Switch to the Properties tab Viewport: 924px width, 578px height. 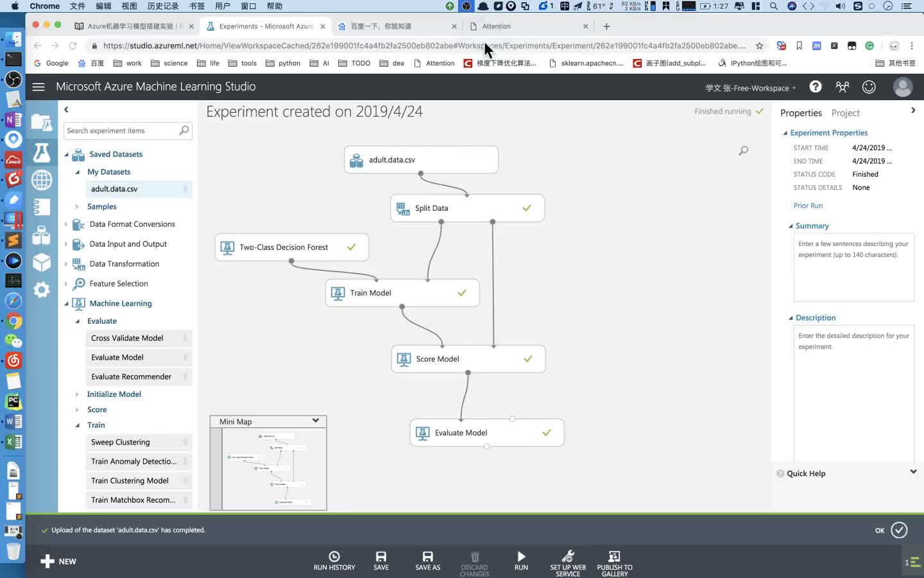(801, 113)
